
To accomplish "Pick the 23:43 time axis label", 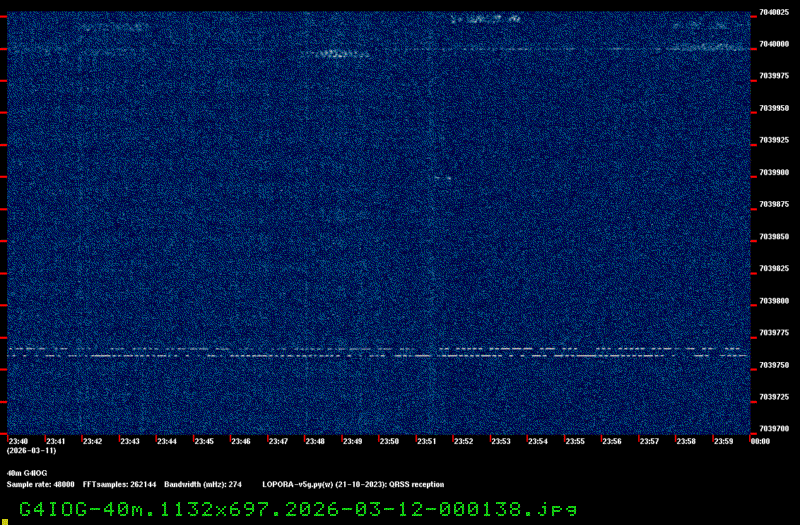I will 130,441.
